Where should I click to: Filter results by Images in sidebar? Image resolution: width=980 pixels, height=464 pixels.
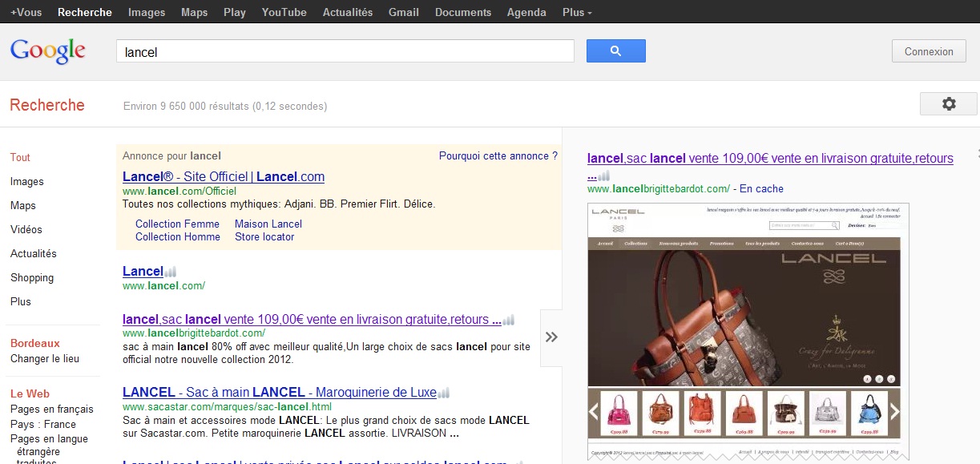point(27,182)
